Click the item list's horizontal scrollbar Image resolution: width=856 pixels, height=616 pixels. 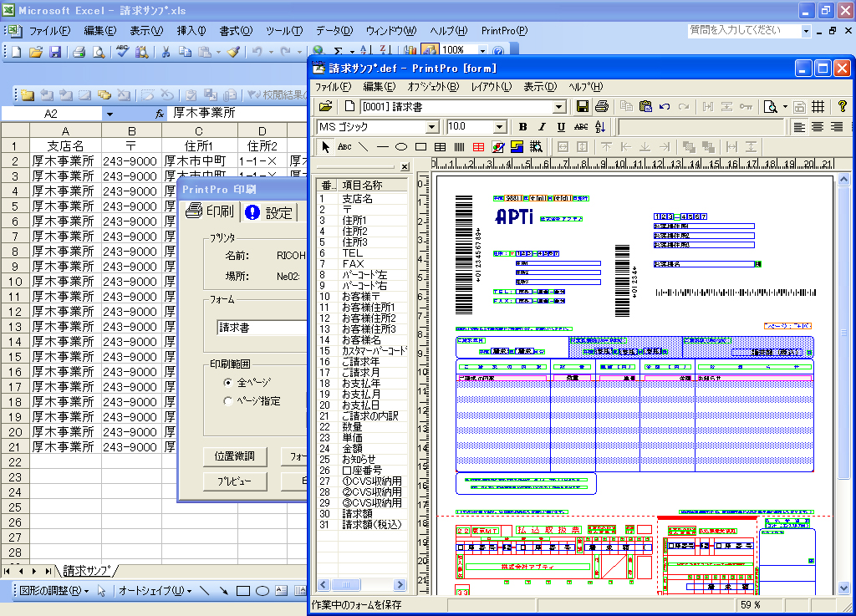[x=362, y=584]
